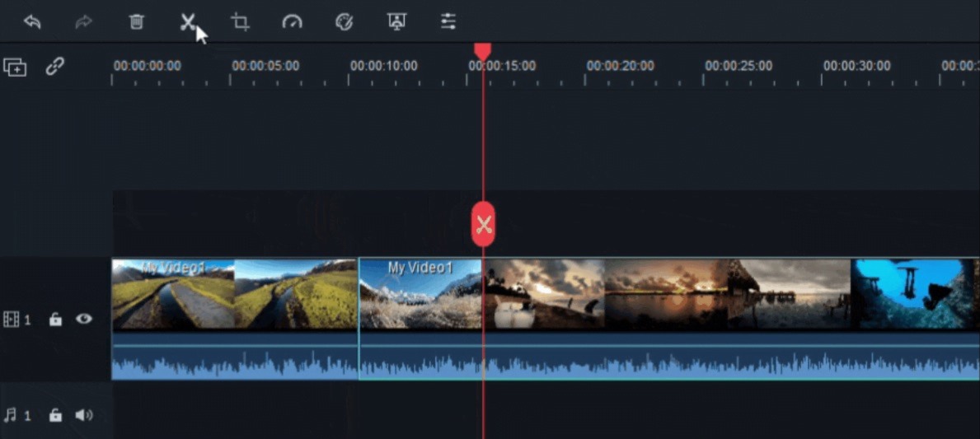Click the red scissors button on playhead
Image resolution: width=980 pixels, height=439 pixels.
[483, 224]
